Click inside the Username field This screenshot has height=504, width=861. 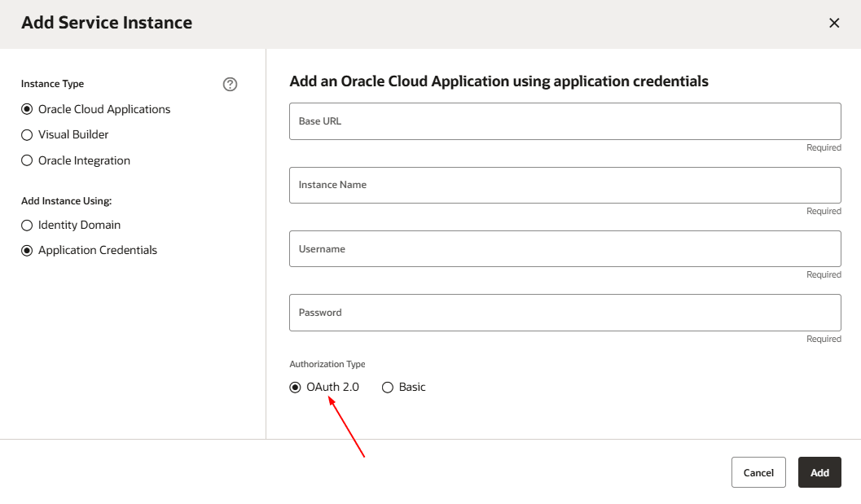coord(564,248)
